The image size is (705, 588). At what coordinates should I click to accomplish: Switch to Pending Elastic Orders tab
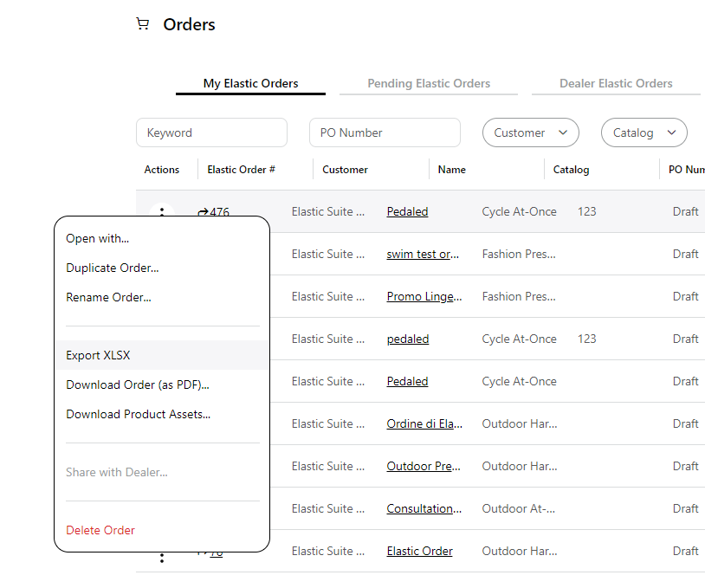(429, 84)
